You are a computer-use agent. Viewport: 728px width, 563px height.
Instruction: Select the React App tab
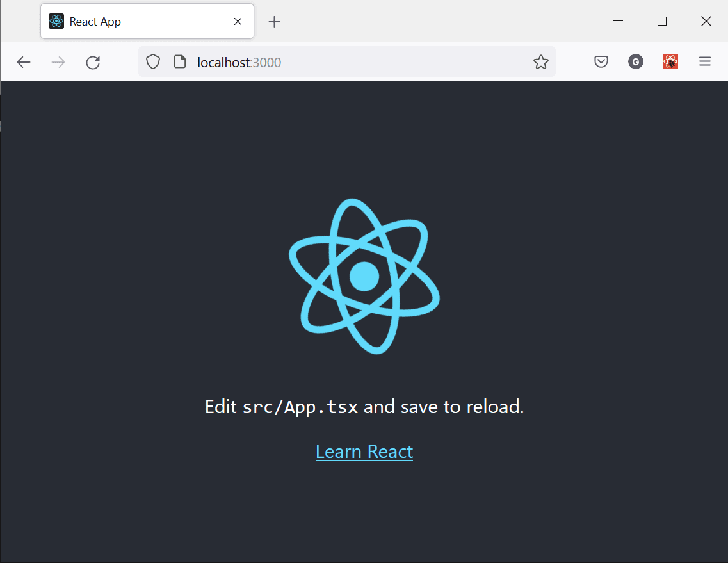pyautogui.click(x=147, y=21)
